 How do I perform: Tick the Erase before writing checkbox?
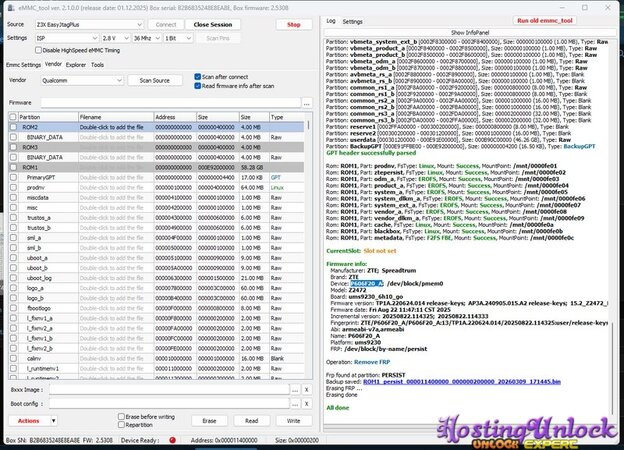tap(121, 415)
